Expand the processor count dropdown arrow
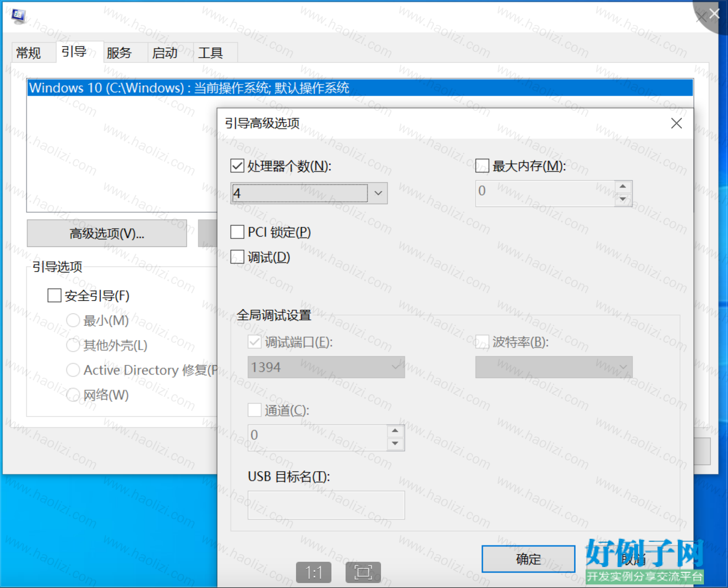 (378, 193)
